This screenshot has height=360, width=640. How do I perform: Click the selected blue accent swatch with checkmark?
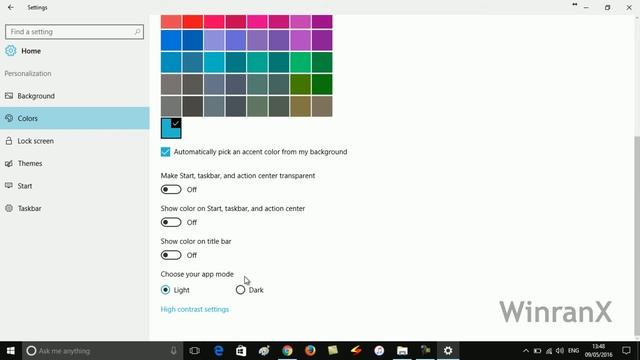[x=171, y=128]
